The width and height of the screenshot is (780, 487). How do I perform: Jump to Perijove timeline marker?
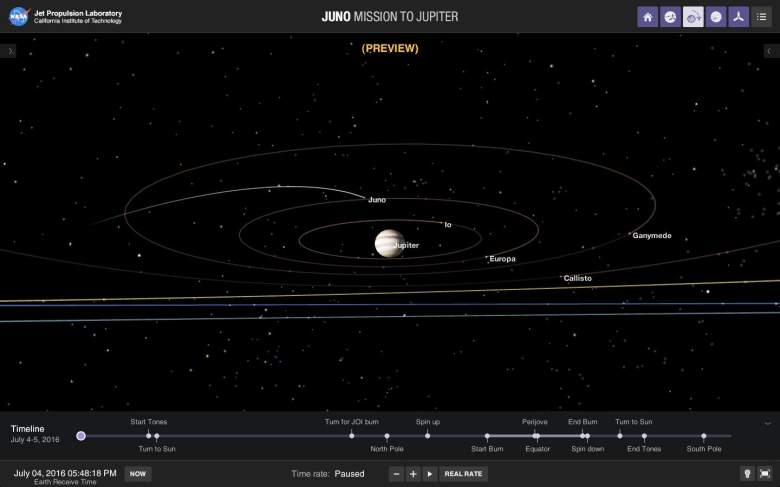point(536,436)
